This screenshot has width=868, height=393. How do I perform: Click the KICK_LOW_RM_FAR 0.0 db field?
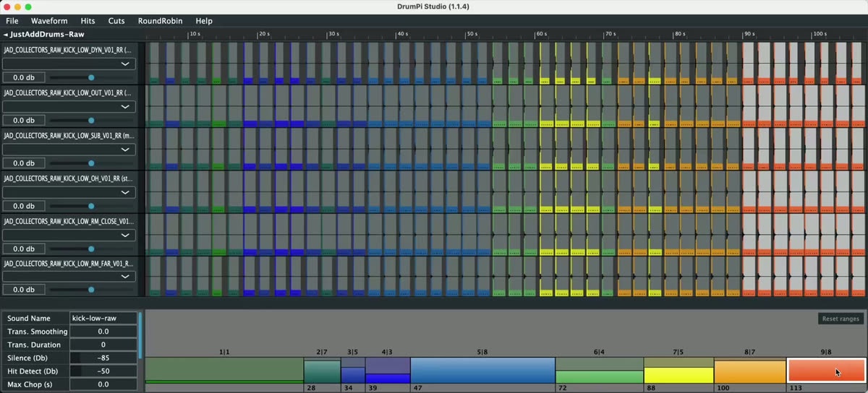coord(24,290)
